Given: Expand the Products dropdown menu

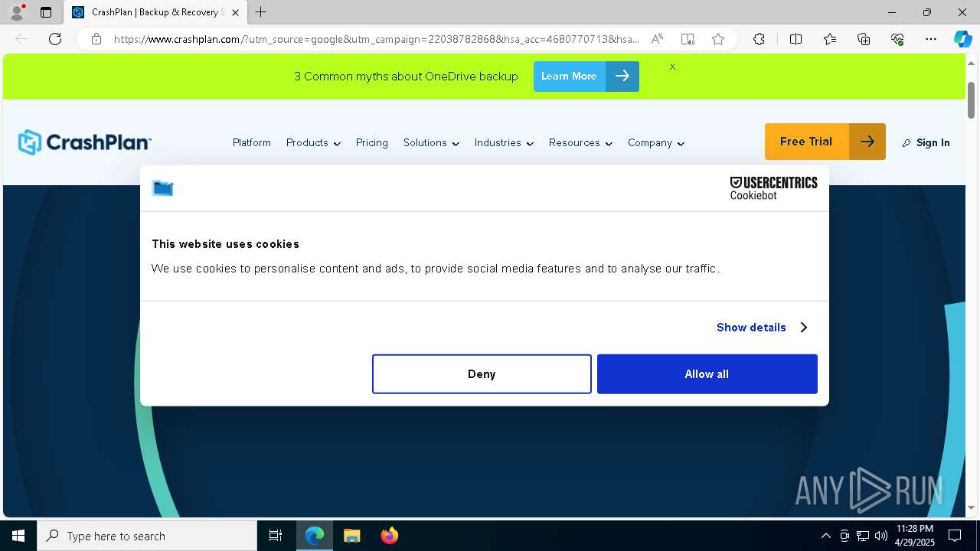Looking at the screenshot, I should pos(313,142).
